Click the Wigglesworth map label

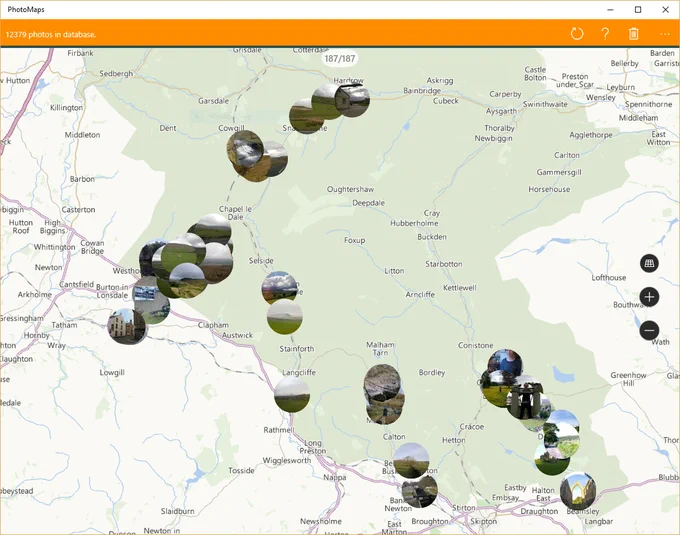287,460
